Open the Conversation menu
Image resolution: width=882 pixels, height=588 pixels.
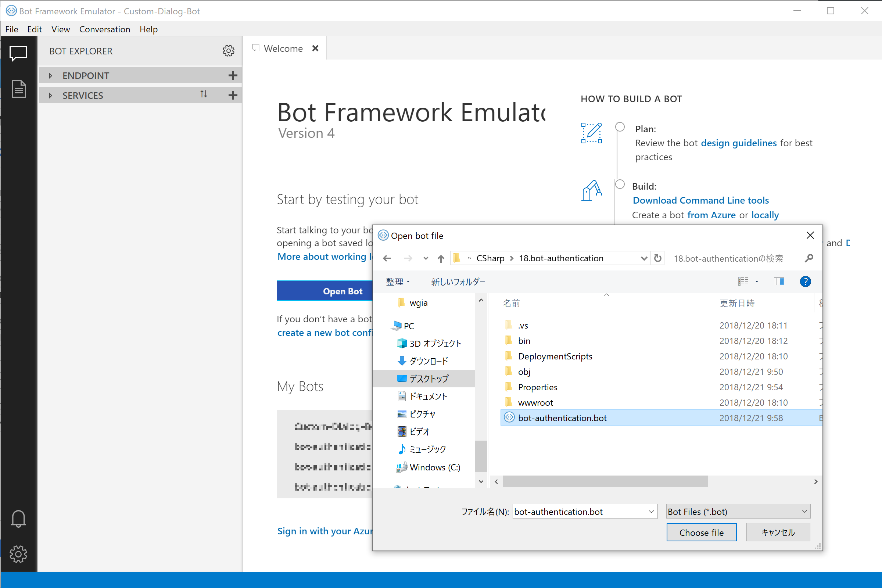coord(105,29)
